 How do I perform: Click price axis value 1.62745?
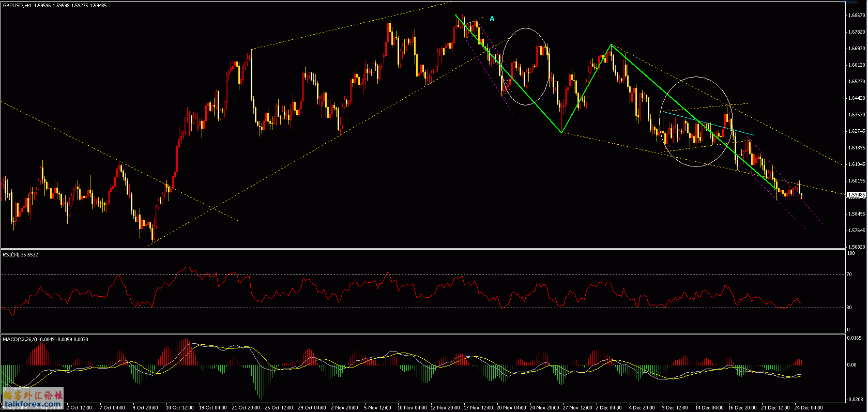coord(857,131)
